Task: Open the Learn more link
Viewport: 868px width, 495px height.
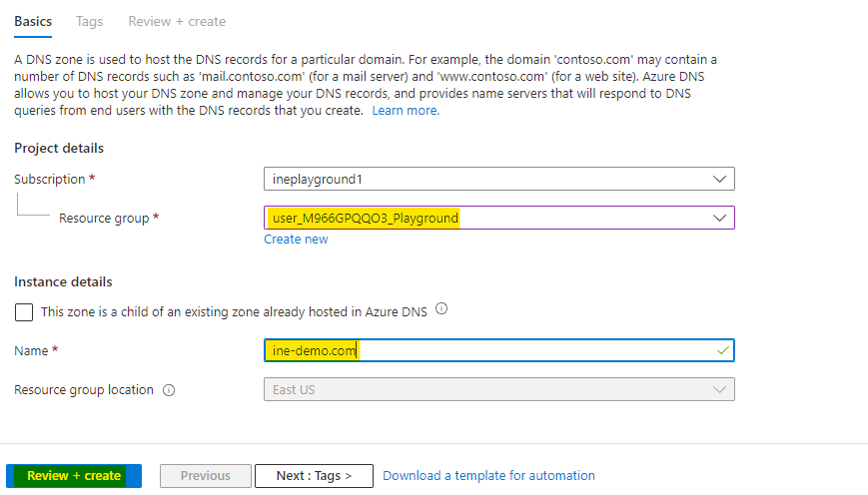Action: click(406, 111)
